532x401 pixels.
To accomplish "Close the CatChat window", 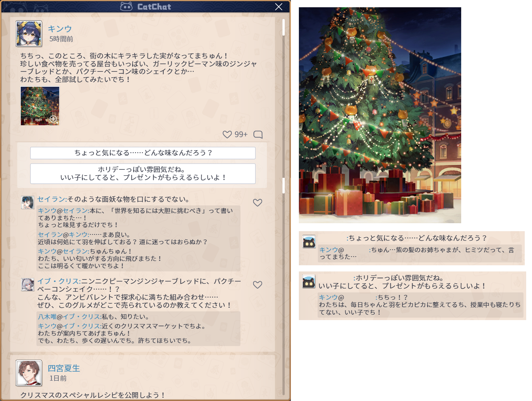I will point(279,7).
